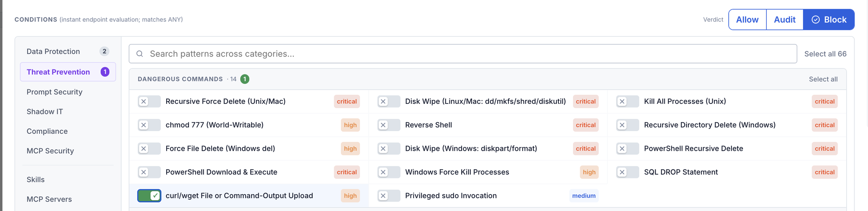Open the Compliance category
Viewport: 868px width, 211px height.
(x=68, y=132)
